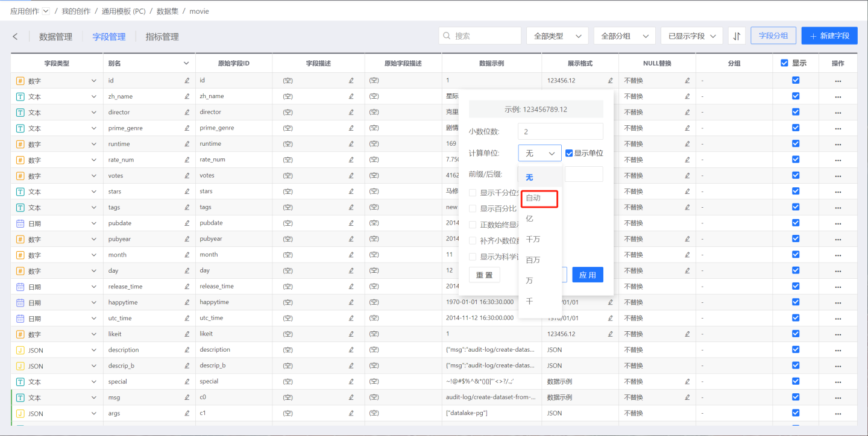Toggle the header 显示 checkbox

tap(784, 63)
